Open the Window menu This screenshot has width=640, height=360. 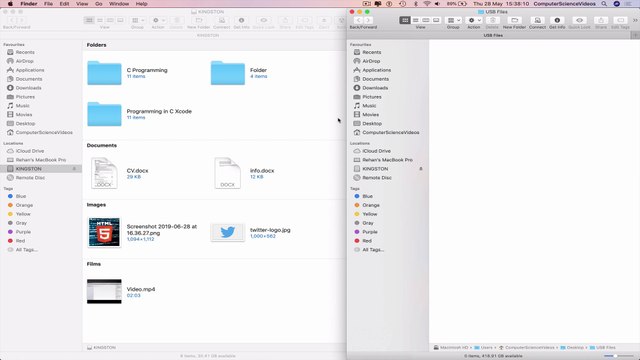[x=119, y=4]
